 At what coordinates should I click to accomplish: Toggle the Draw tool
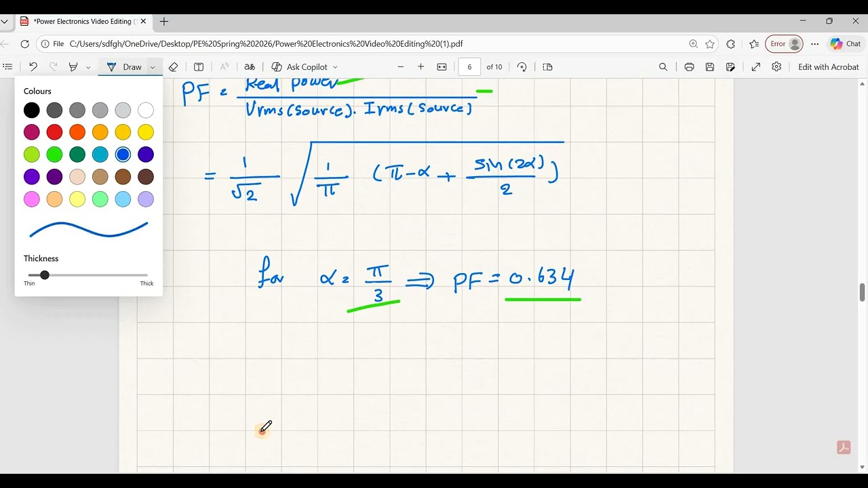[x=124, y=67]
